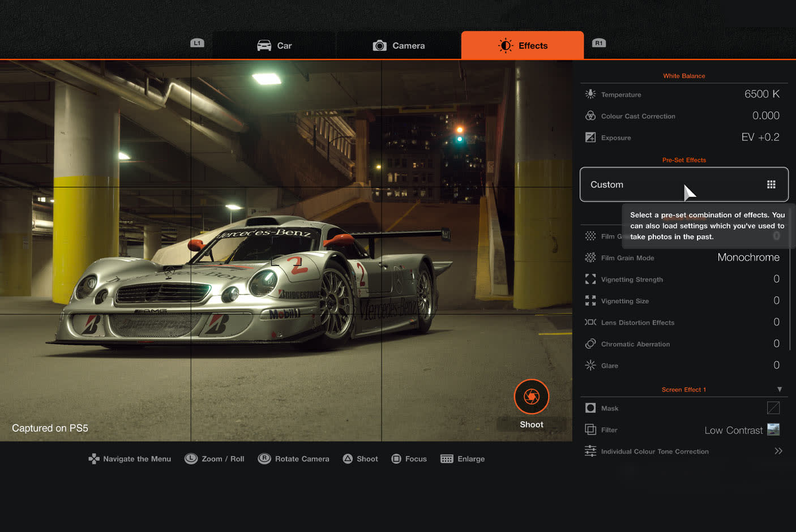Adjust the Temperature 6500 K value
Viewport: 796px width, 532px height.
click(x=761, y=94)
